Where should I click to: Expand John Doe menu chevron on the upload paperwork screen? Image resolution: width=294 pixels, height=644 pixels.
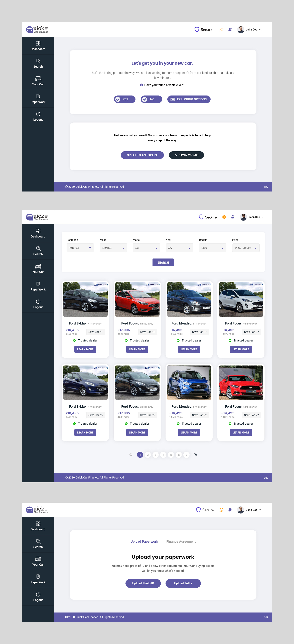tap(260, 510)
